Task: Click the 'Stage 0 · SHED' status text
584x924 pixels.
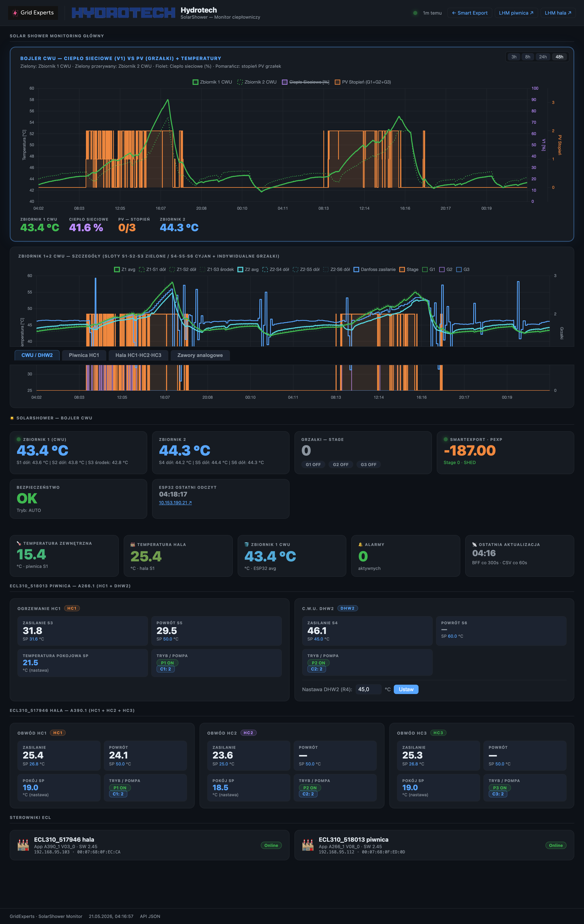Action: 460,462
